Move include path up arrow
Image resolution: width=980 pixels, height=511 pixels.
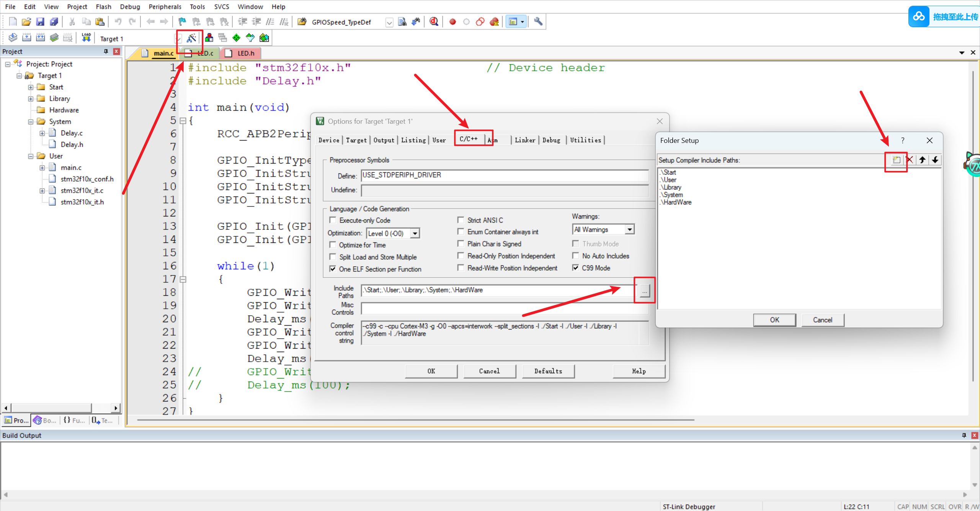[x=923, y=160]
